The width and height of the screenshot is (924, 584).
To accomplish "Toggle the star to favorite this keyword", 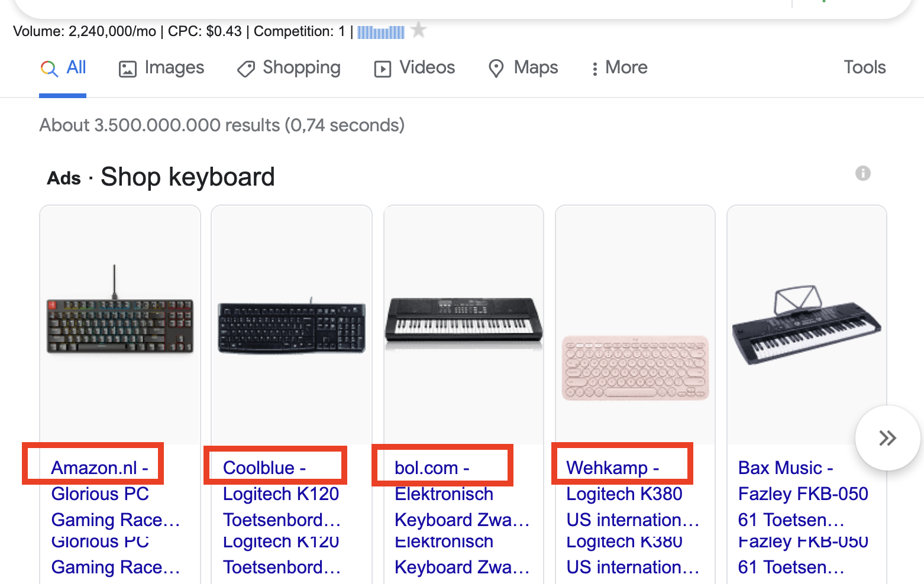I will pyautogui.click(x=419, y=30).
